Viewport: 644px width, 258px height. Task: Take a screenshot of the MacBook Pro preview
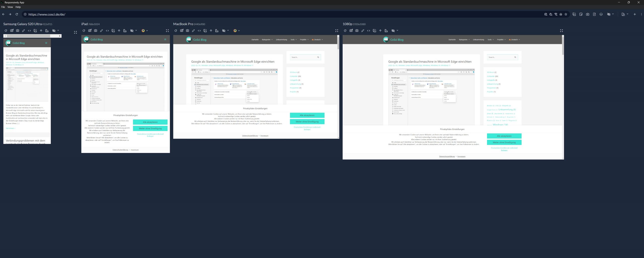(187, 30)
